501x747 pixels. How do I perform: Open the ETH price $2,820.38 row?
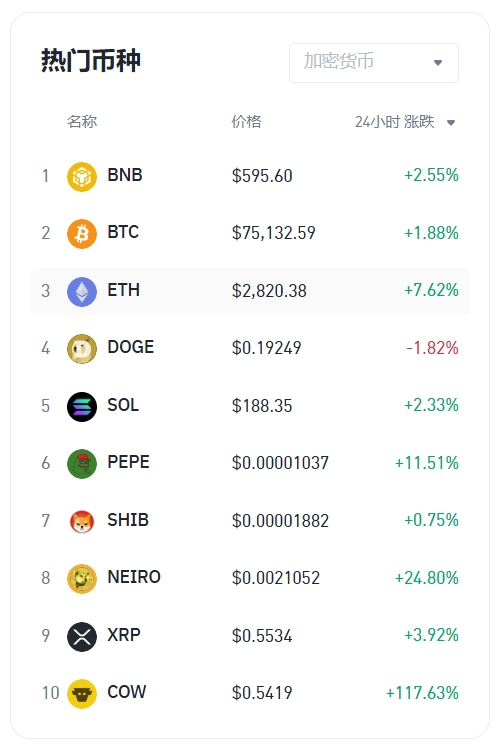250,291
